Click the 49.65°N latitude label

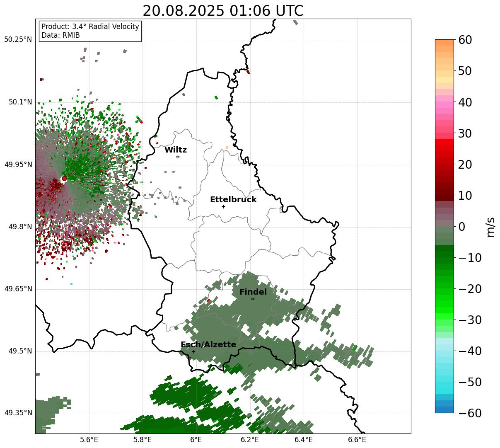coord(18,289)
